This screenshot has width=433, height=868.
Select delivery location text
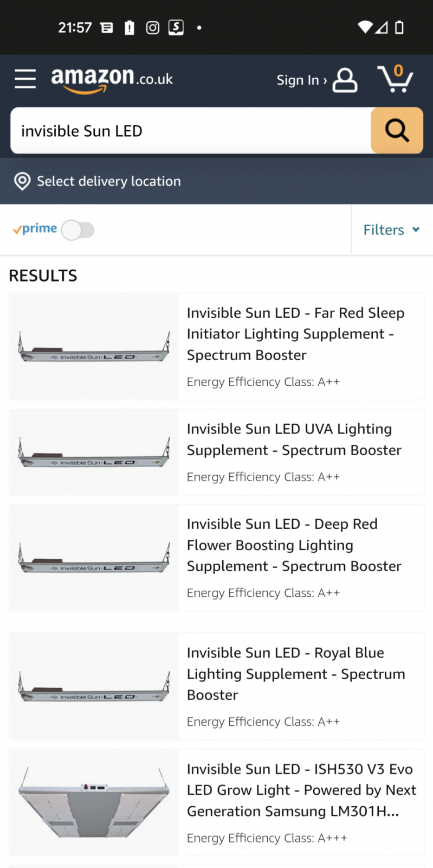(x=108, y=181)
